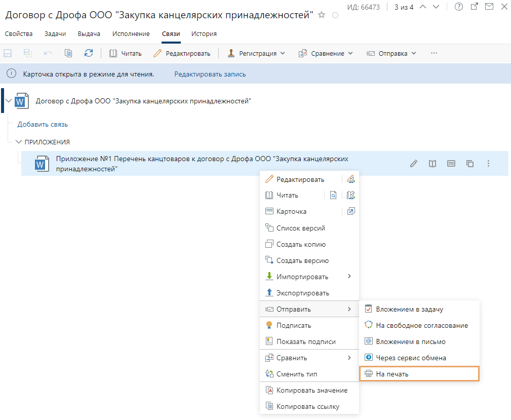Collapse the ПРИЛОЖЕНИЯ tree group

pyautogui.click(x=19, y=142)
